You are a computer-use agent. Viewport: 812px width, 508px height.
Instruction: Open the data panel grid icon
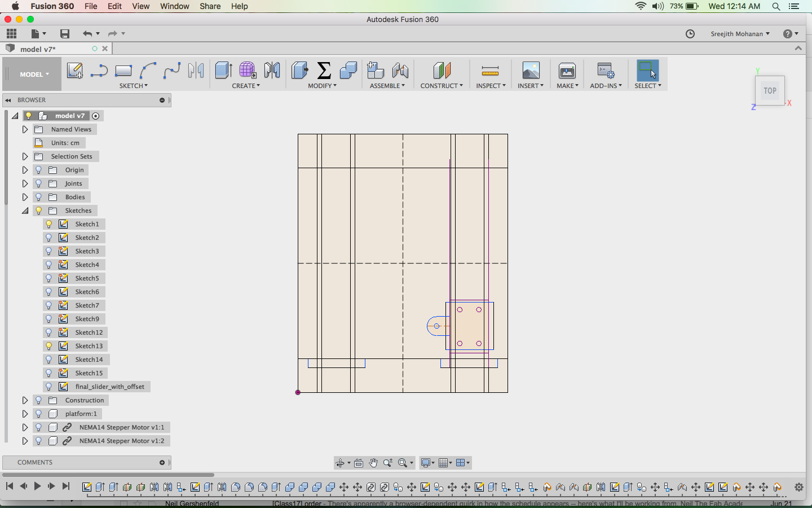point(11,34)
